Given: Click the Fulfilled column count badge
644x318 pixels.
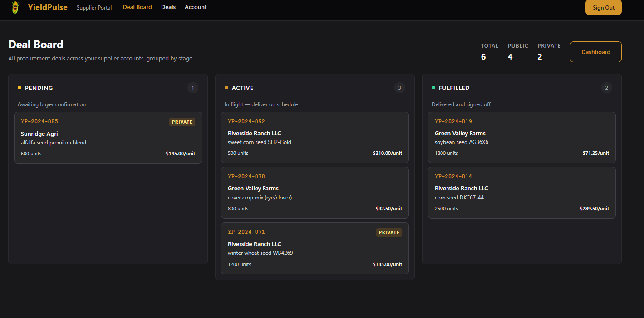Looking at the screenshot, I should click(x=607, y=88).
